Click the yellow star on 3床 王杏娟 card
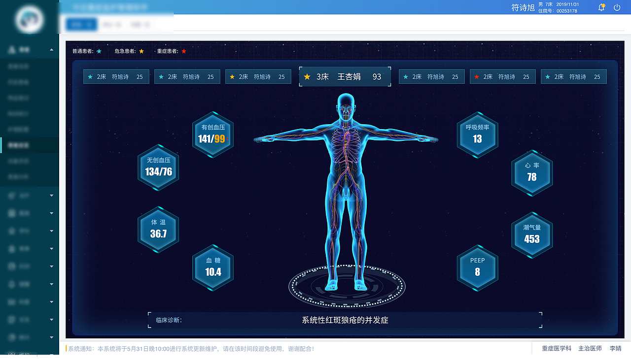The image size is (631, 364). (308, 76)
